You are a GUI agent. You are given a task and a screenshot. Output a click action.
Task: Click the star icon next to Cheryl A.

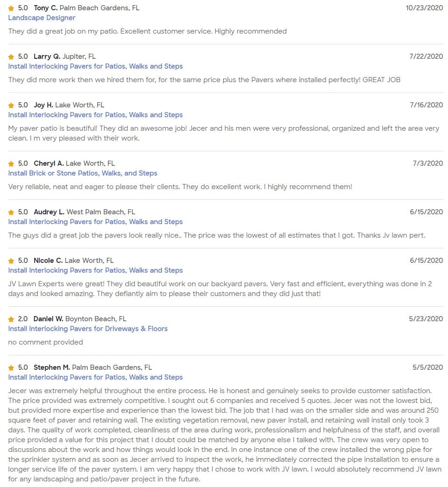point(11,164)
